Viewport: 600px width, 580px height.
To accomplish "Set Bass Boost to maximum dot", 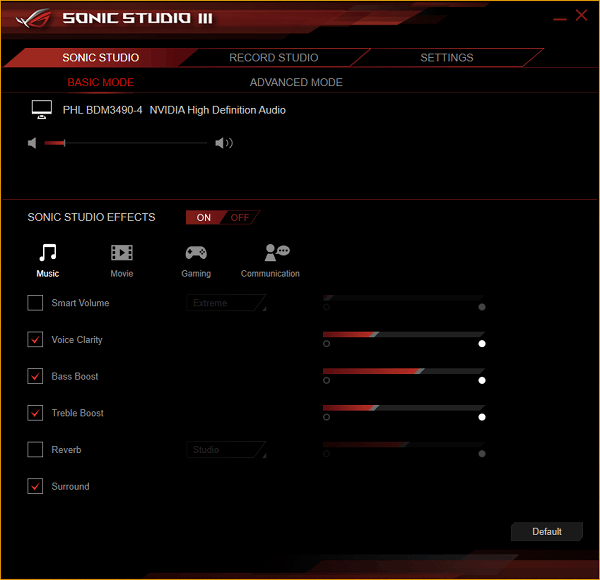I will point(482,380).
